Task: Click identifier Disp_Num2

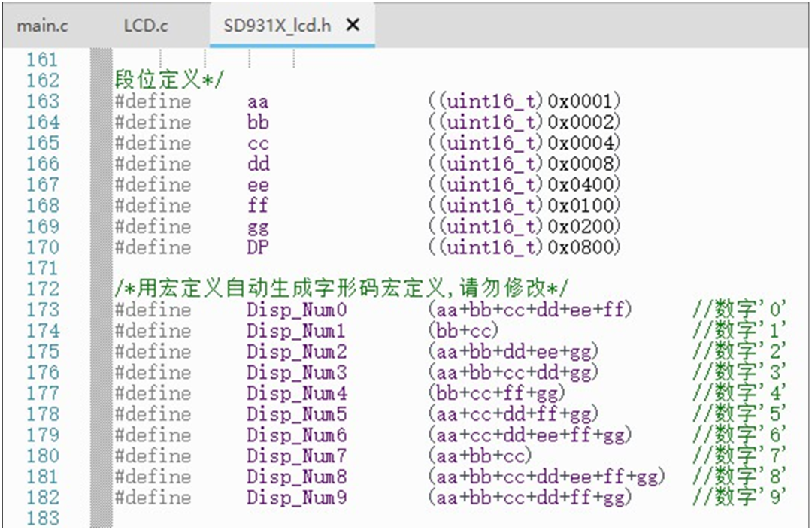Action: pyautogui.click(x=297, y=351)
